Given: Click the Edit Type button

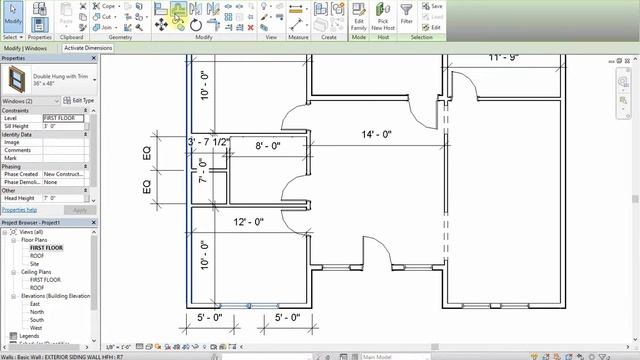Looking at the screenshot, I should click(x=79, y=100).
